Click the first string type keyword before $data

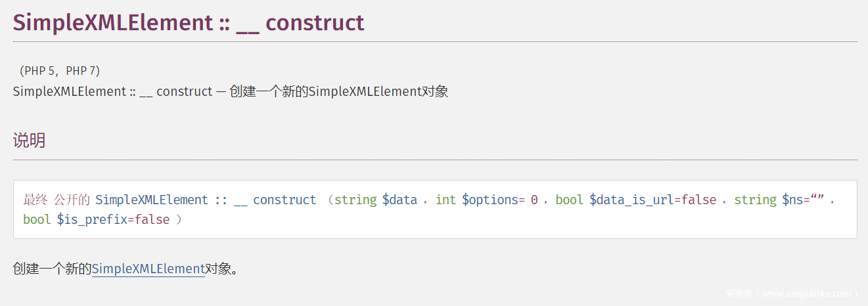click(x=355, y=200)
